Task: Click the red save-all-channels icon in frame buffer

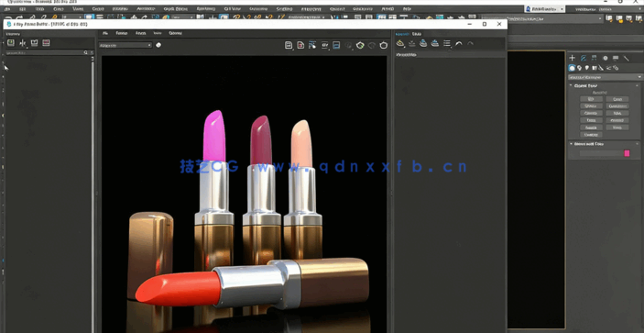Action: click(x=300, y=45)
